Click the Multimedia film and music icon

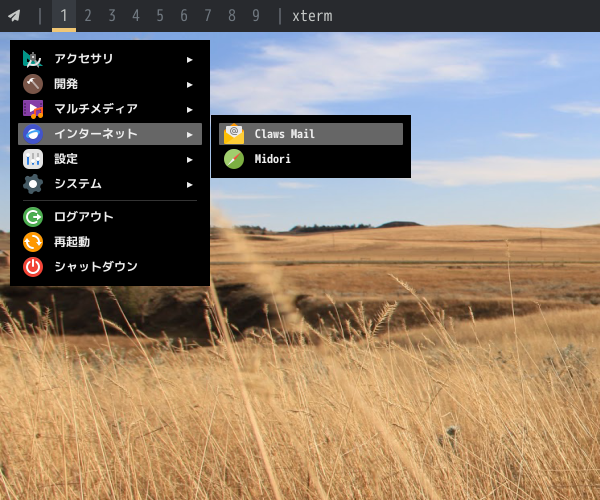coord(33,109)
